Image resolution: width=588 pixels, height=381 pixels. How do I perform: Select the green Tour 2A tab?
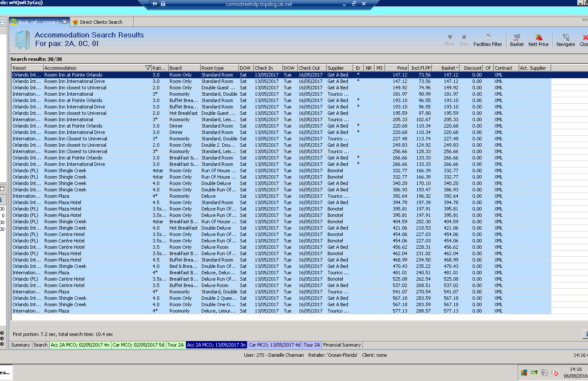[x=176, y=345]
